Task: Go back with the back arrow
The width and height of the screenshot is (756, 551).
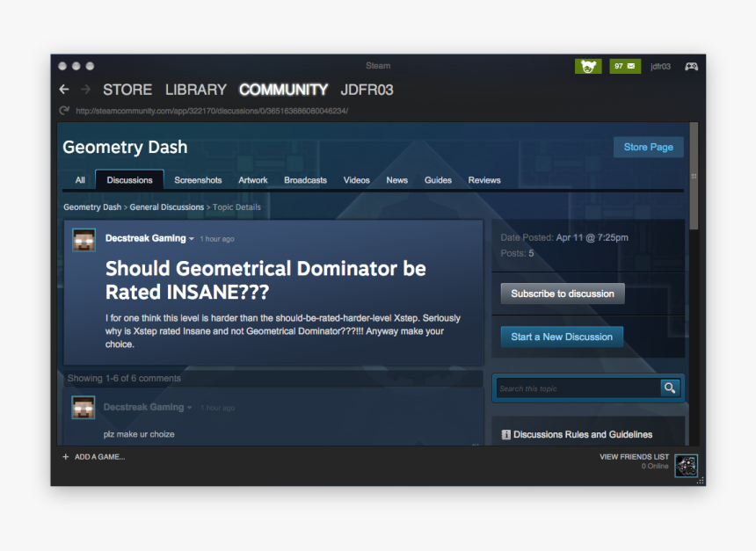Action: [x=64, y=89]
